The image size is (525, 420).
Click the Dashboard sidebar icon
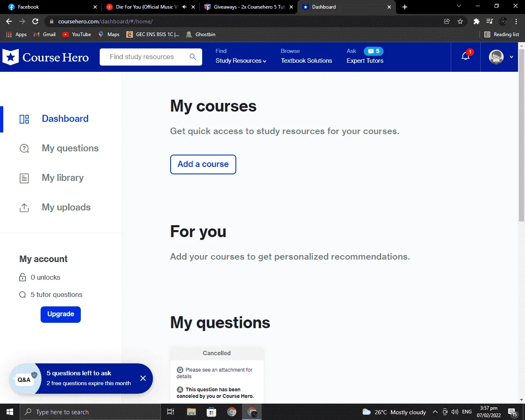tap(24, 119)
